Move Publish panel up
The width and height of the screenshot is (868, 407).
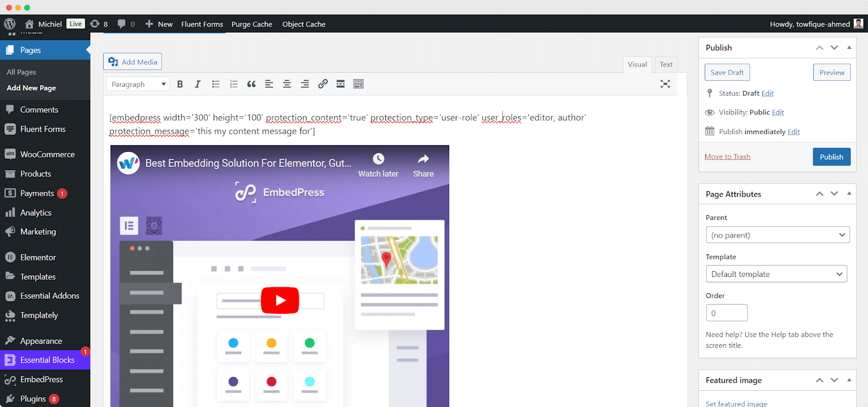820,48
